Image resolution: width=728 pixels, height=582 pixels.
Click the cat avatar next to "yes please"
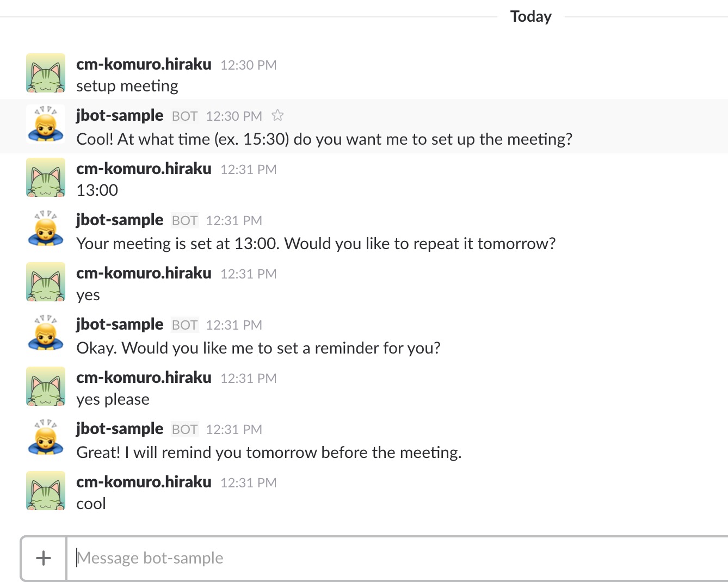pos(45,386)
